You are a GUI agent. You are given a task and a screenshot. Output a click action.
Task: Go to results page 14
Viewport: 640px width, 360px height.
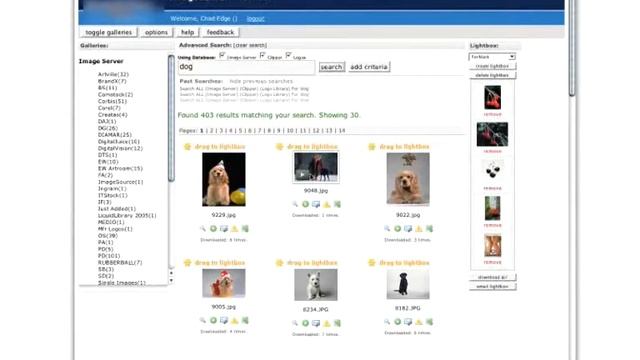coord(342,131)
